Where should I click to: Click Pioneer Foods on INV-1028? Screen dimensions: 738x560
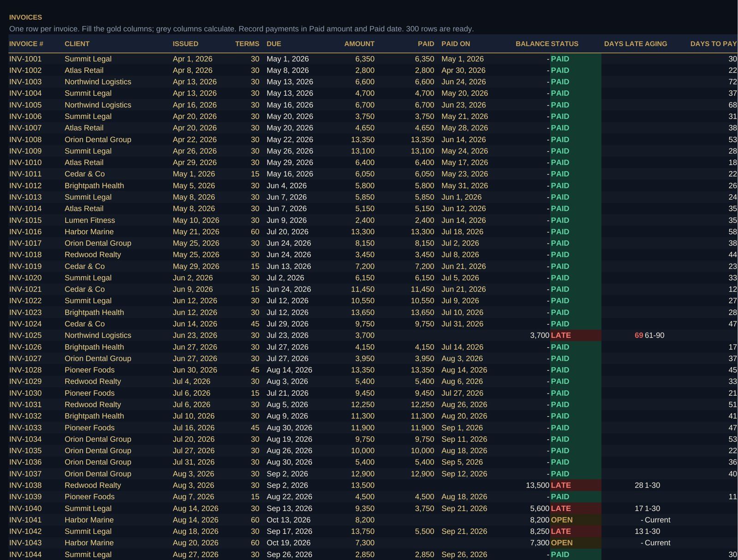pyautogui.click(x=89, y=370)
